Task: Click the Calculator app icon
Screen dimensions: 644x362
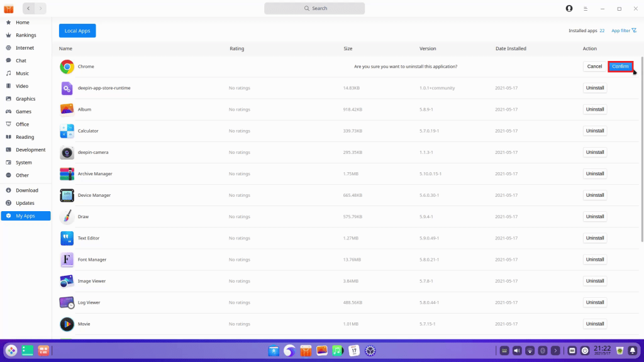Action: pos(67,131)
